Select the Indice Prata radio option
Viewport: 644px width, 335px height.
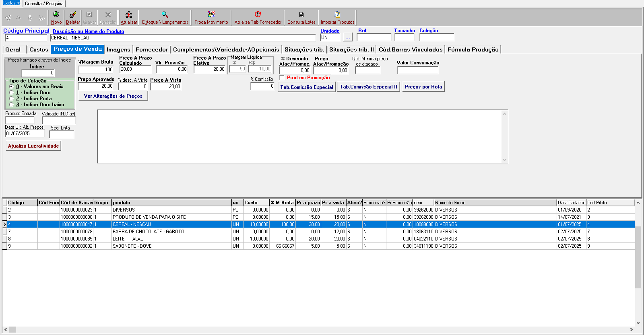tap(12, 99)
